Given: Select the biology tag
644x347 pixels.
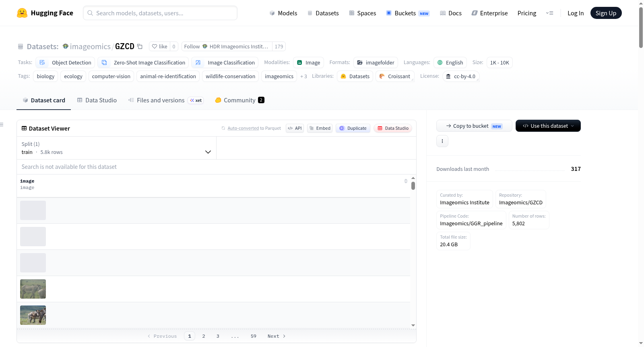Looking at the screenshot, I should 45,76.
